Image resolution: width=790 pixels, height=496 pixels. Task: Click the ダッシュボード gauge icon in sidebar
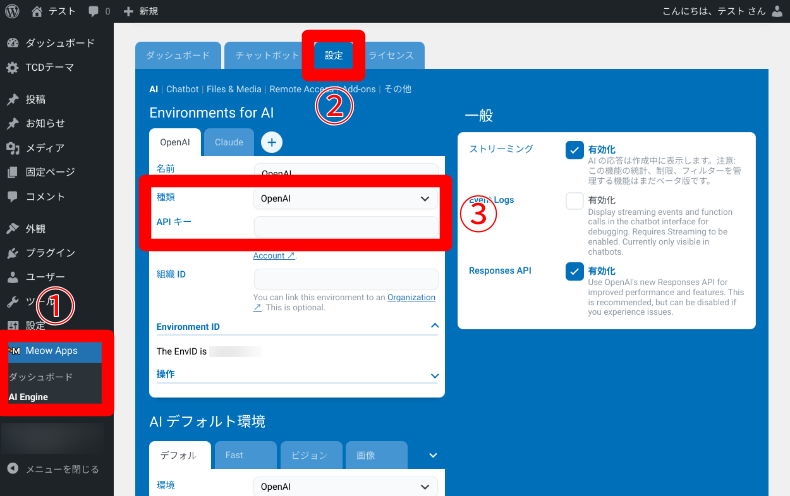coord(13,43)
